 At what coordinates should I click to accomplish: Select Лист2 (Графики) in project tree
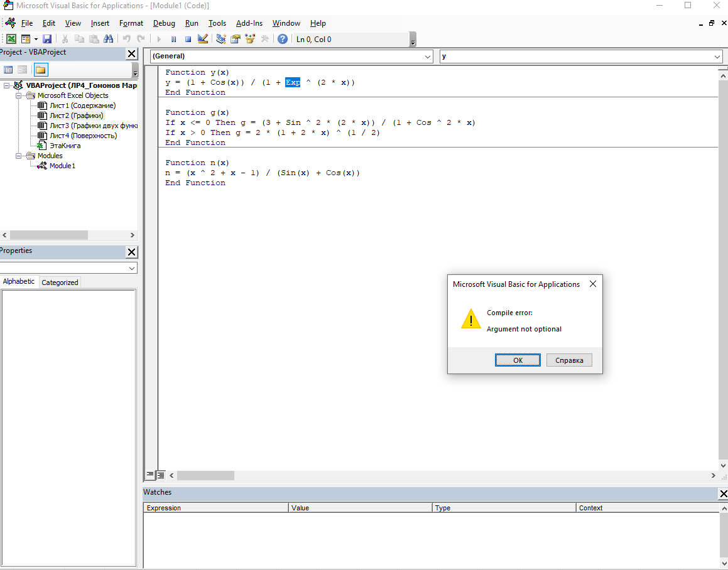click(77, 116)
